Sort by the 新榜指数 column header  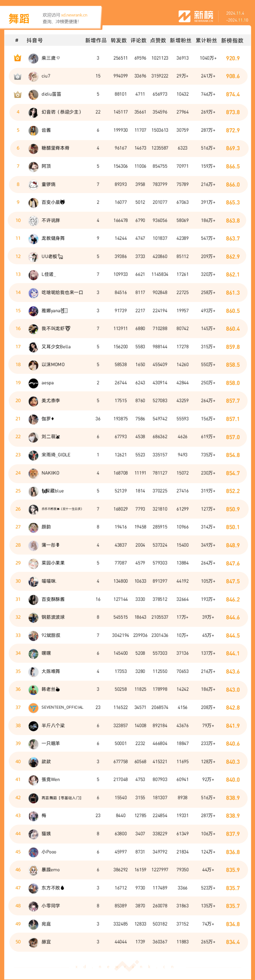(x=232, y=40)
